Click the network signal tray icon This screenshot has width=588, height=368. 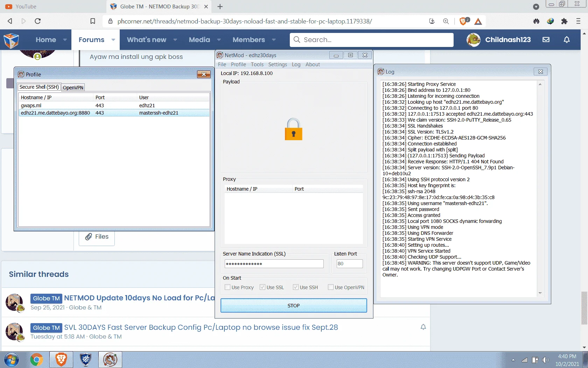524,360
